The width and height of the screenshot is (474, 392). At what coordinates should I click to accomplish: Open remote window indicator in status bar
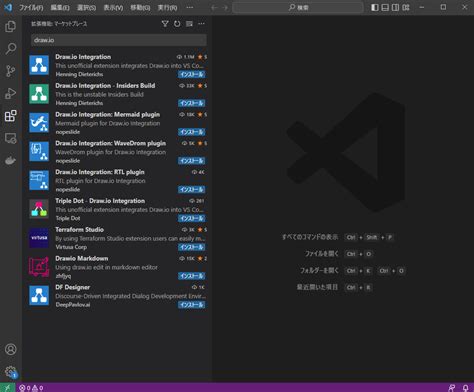pos(7,388)
